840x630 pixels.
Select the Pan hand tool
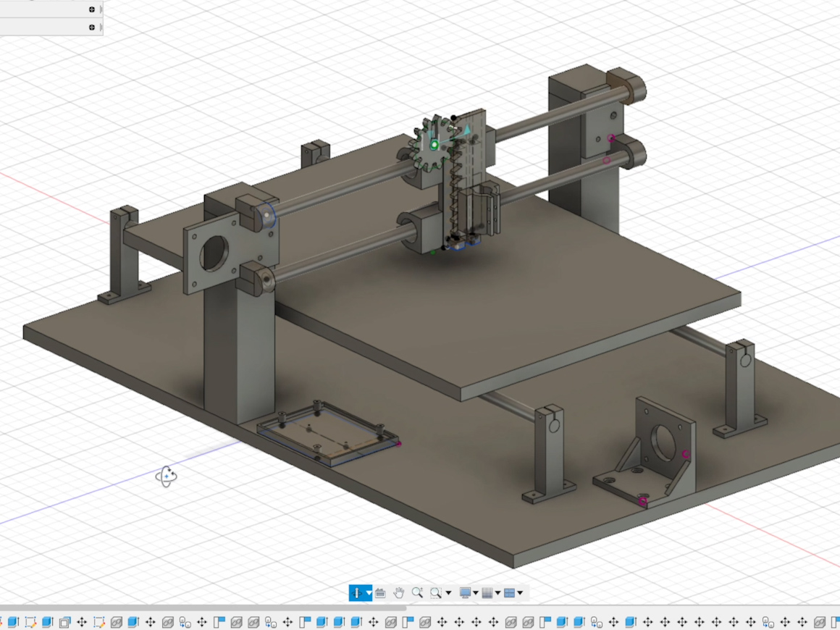pyautogui.click(x=399, y=593)
